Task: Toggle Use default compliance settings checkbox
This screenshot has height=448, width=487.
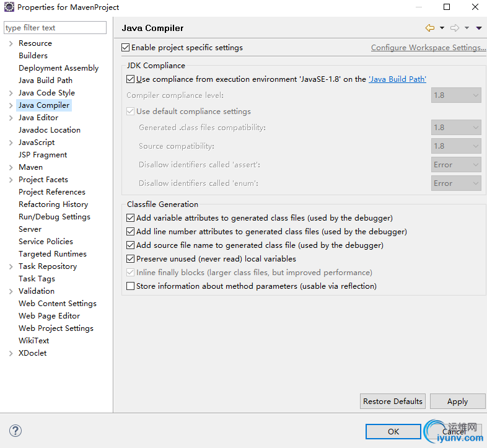Action: coord(131,112)
